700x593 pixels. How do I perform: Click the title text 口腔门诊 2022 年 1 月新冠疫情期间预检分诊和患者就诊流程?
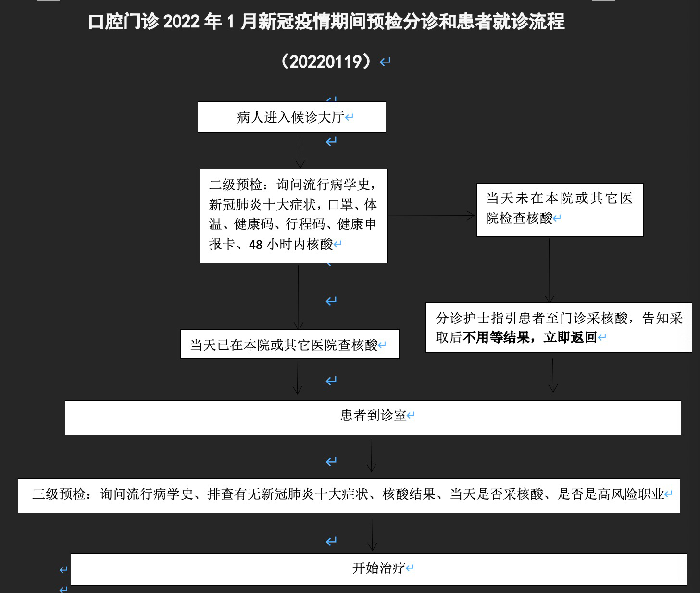pos(326,22)
